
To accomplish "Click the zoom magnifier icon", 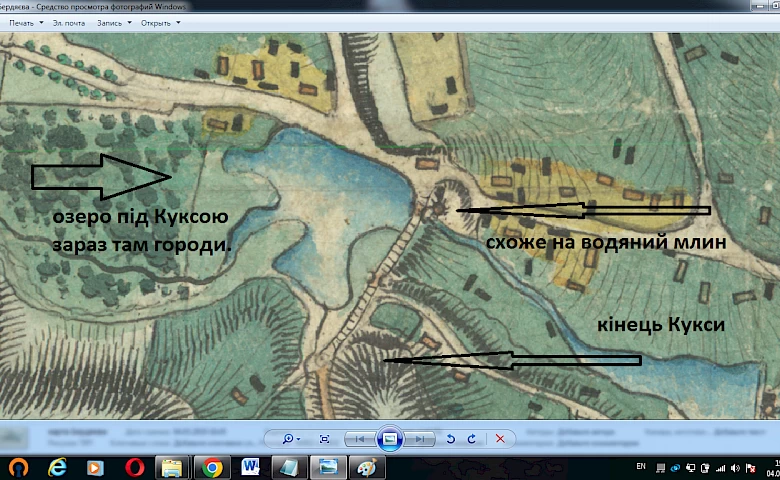I will 288,439.
